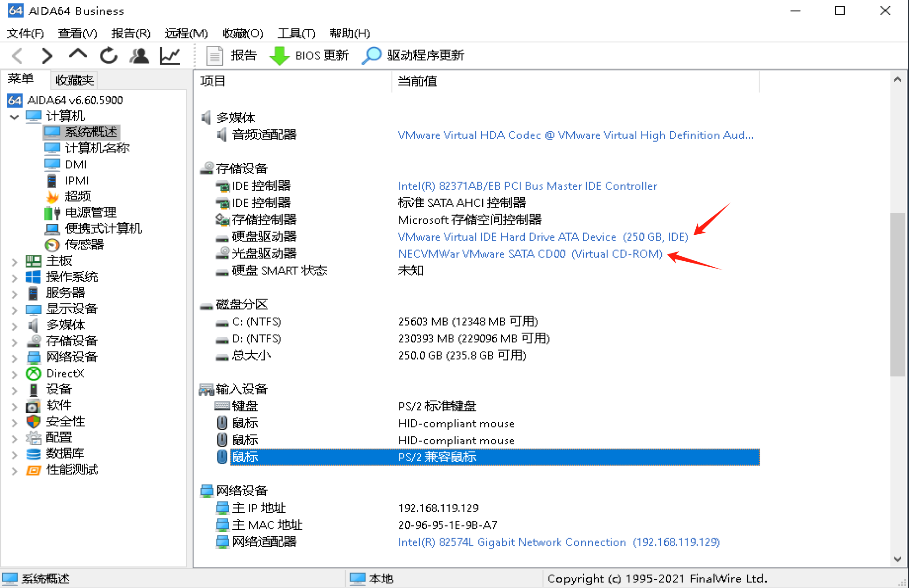Screen dimensions: 909x588
Task: Go up one level with up arrow
Action: coord(78,54)
